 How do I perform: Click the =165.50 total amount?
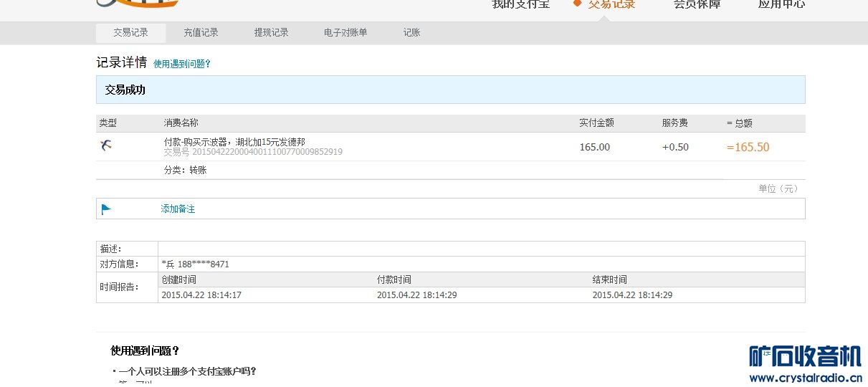[x=748, y=148]
